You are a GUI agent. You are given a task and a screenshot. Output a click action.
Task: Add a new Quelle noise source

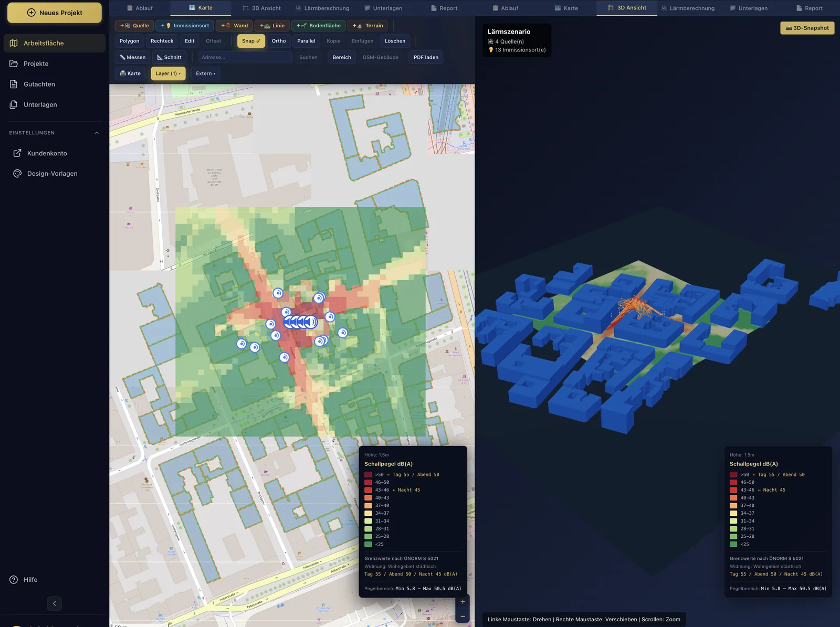click(134, 25)
